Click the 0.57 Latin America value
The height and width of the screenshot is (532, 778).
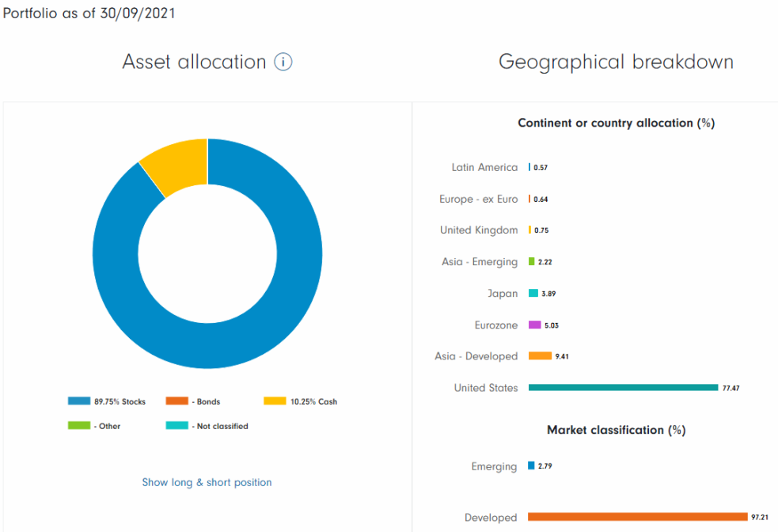(541, 168)
